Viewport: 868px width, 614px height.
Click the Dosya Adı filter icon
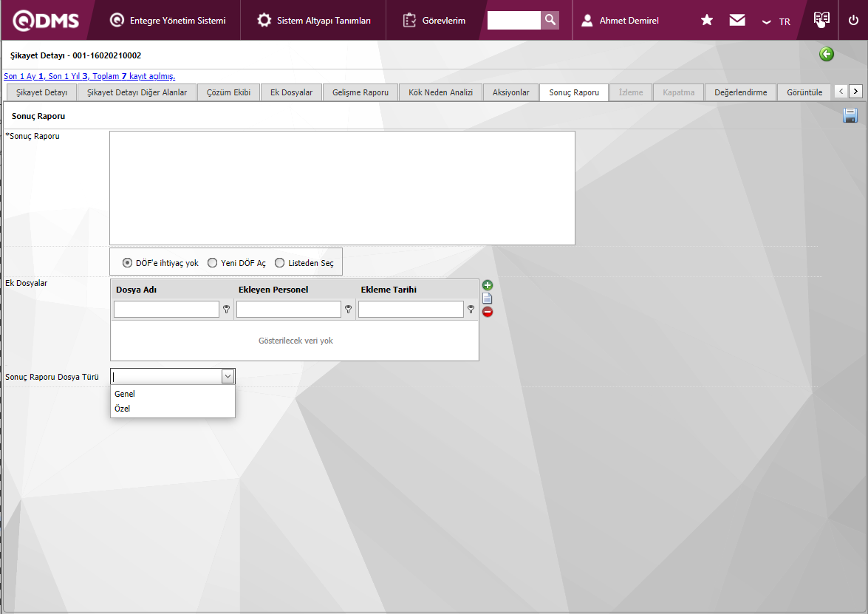226,309
